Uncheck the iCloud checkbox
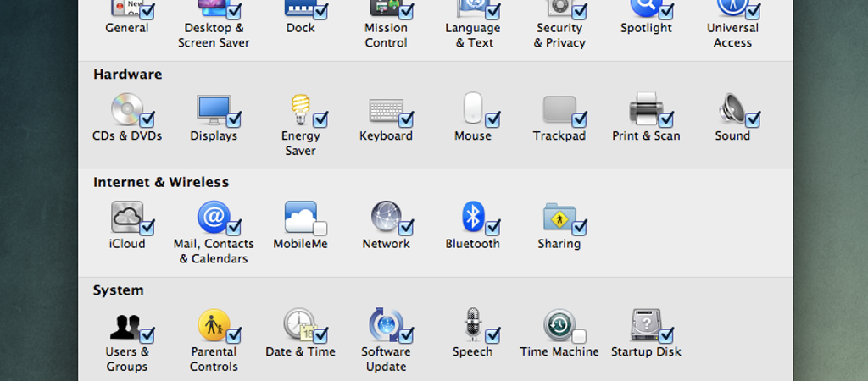The width and height of the screenshot is (868, 381). (x=147, y=227)
